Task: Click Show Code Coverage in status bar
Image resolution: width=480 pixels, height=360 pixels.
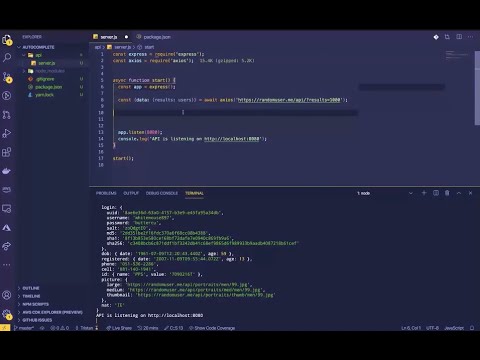Action: tap(212, 328)
